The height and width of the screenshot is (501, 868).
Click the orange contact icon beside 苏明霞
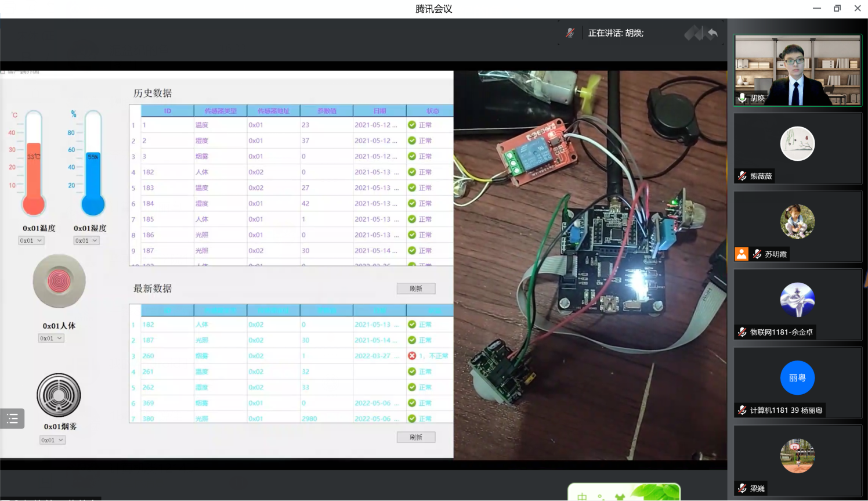[742, 254]
